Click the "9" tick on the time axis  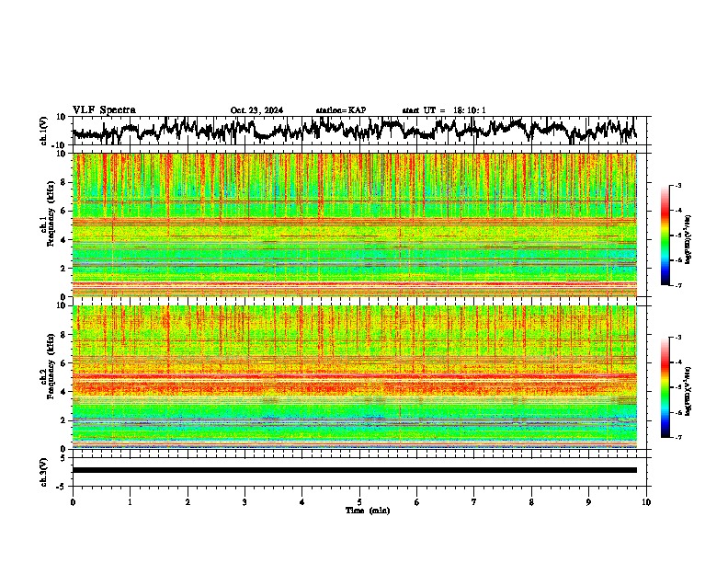(x=588, y=502)
